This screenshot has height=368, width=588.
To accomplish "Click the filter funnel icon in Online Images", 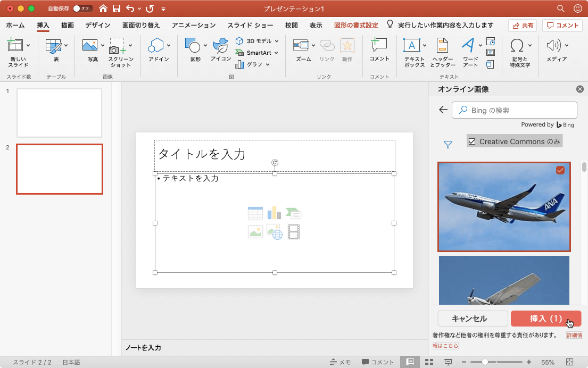I will (448, 144).
